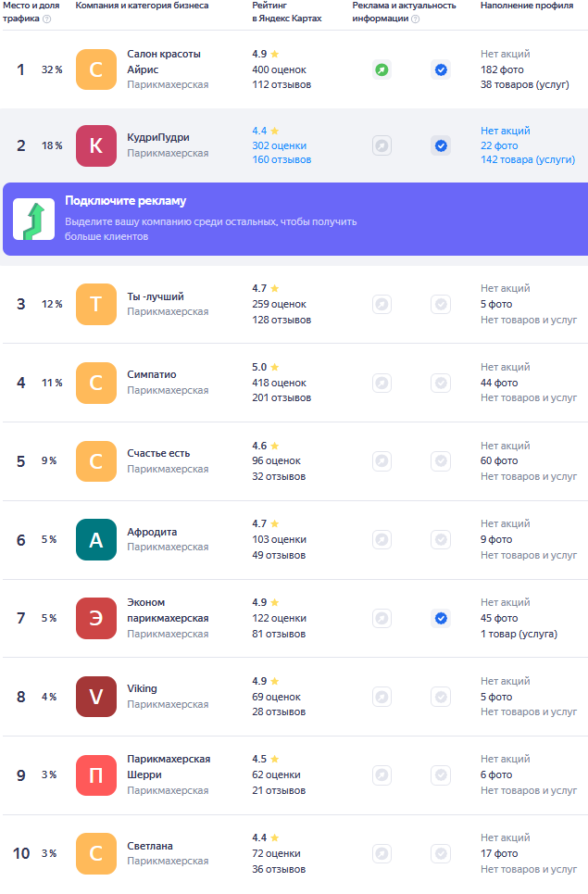The width and height of the screenshot is (588, 894).
Task: Open the 22 фото link for КудриПудри
Action: (x=499, y=145)
